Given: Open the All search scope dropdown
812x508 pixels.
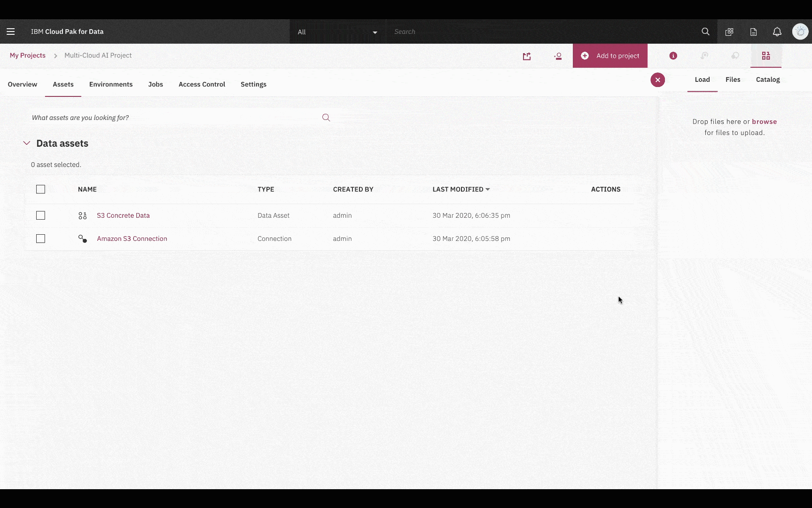Looking at the screenshot, I should (337, 32).
